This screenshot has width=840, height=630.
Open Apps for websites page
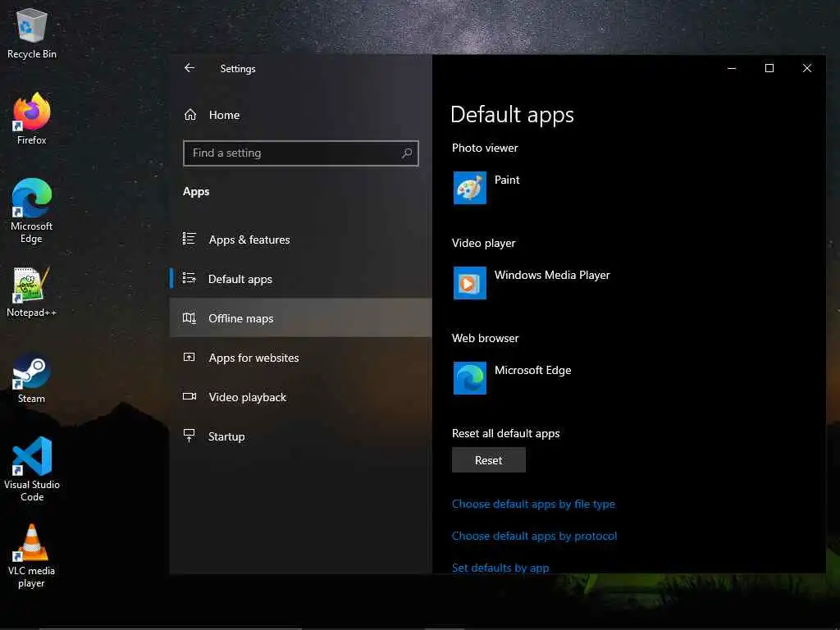coord(300,358)
